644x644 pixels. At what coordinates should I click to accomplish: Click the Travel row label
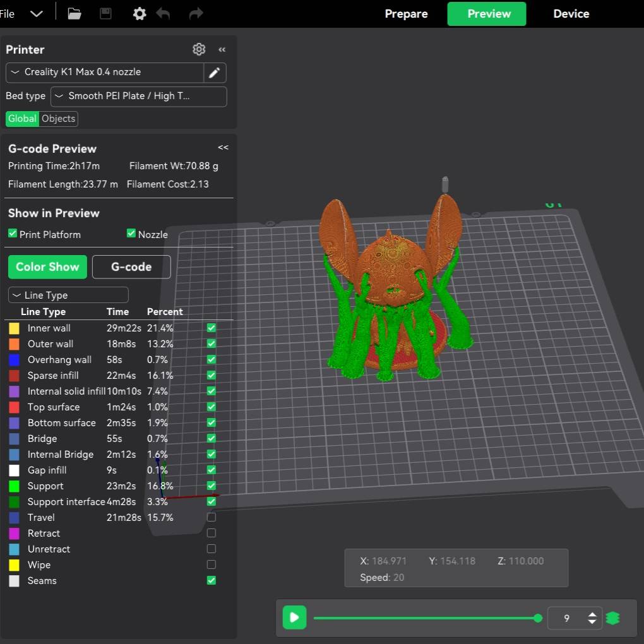point(41,518)
